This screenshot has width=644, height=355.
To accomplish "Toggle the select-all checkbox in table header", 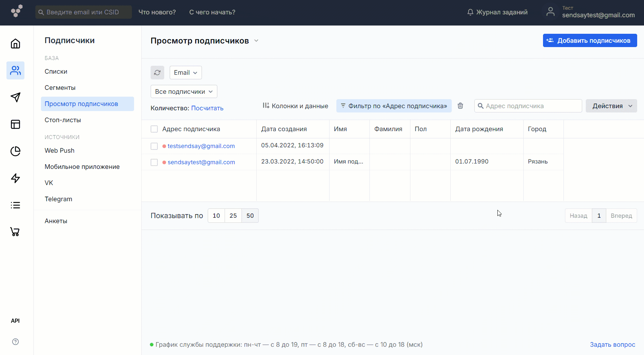I will click(154, 129).
